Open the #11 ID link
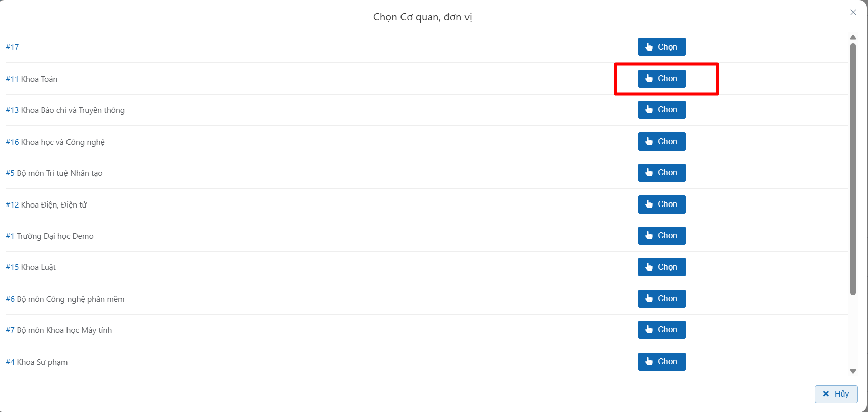 click(x=12, y=79)
